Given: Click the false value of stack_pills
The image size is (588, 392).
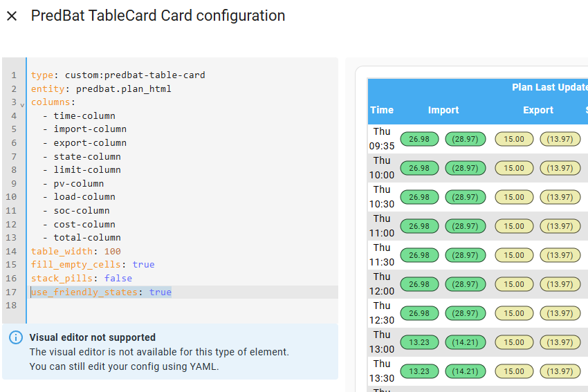Looking at the screenshot, I should click(x=118, y=278).
